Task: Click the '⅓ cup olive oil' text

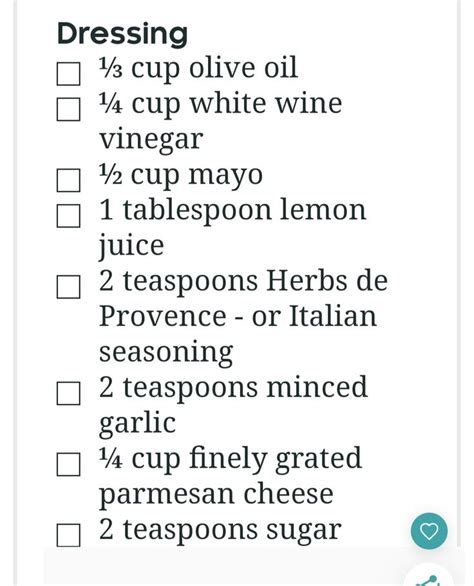Action: pos(198,68)
